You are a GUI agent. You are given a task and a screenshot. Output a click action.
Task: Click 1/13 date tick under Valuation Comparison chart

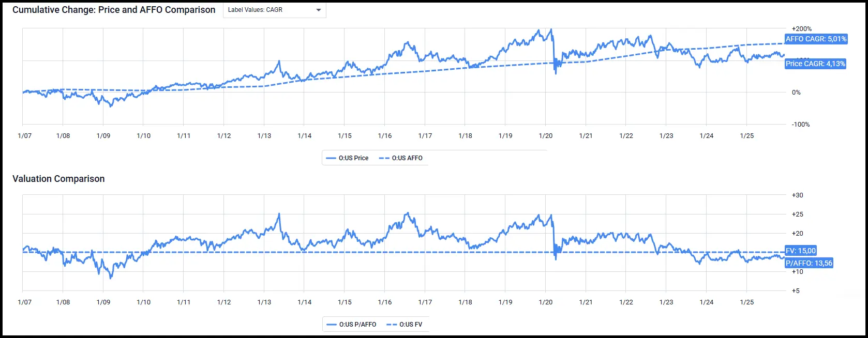pos(264,302)
